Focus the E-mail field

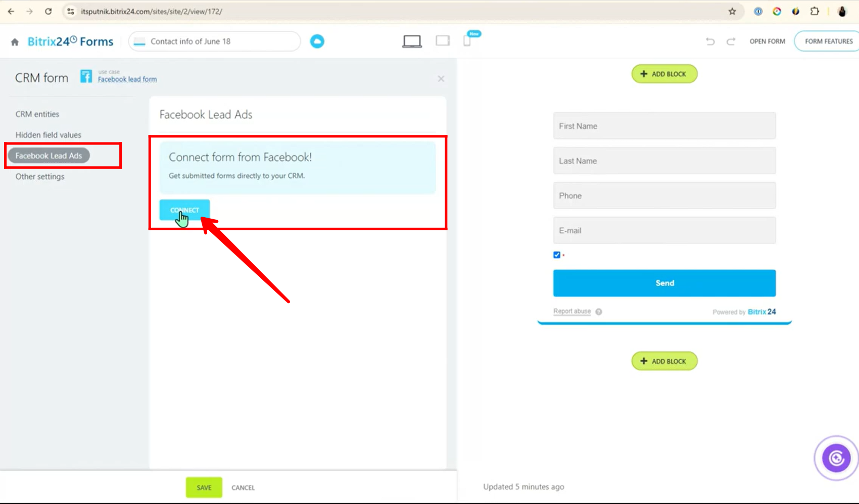click(x=664, y=230)
